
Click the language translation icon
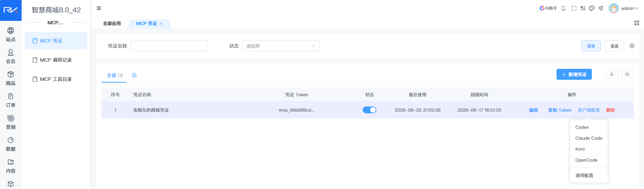(583, 8)
